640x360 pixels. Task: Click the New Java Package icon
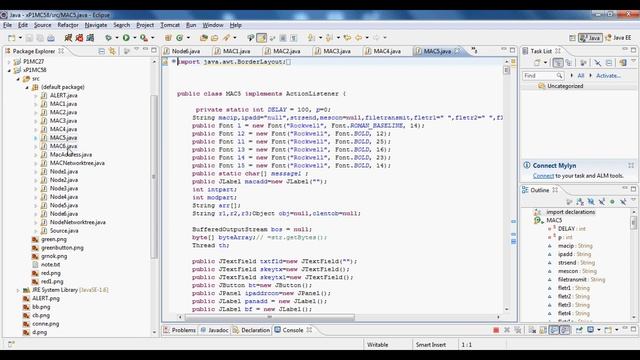[x=168, y=38]
